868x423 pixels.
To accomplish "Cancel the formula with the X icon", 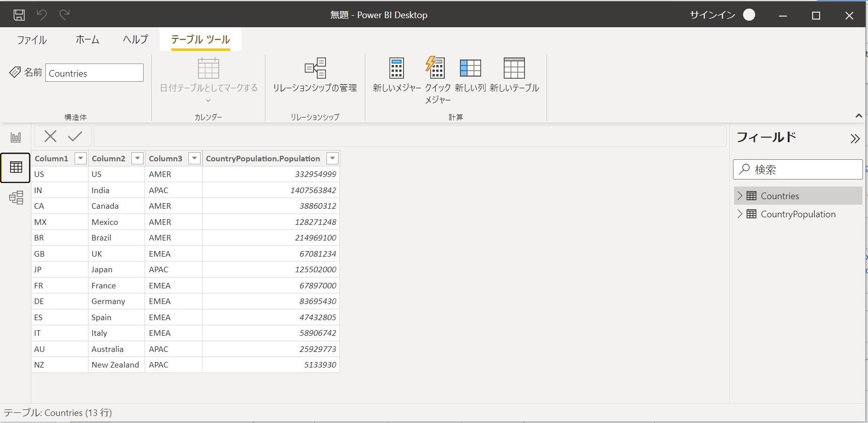I will tap(50, 136).
